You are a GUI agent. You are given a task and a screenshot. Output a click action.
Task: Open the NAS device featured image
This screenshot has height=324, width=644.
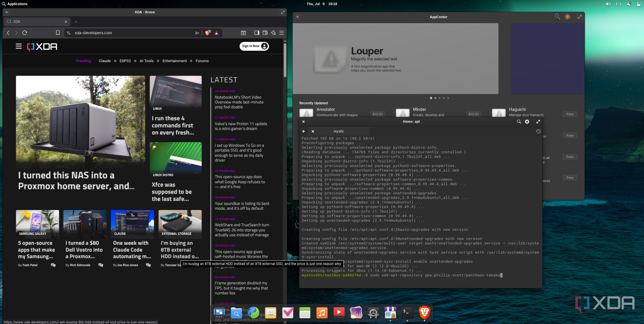pos(80,122)
